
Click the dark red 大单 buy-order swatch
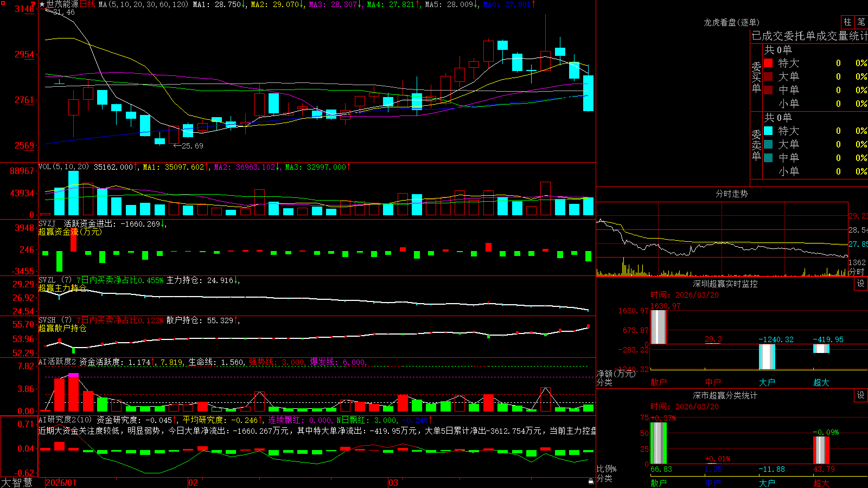coord(768,76)
